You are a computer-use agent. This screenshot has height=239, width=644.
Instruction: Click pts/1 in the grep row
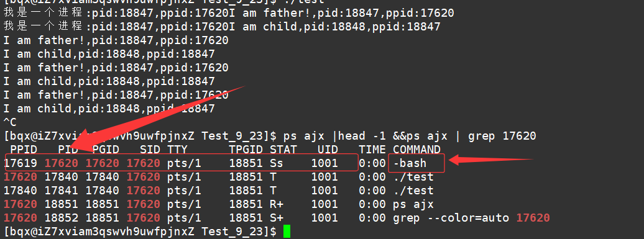(184, 218)
